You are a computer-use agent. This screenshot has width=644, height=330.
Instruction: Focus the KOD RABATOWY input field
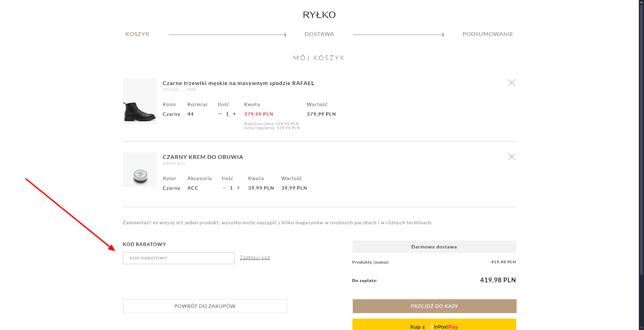click(x=179, y=258)
